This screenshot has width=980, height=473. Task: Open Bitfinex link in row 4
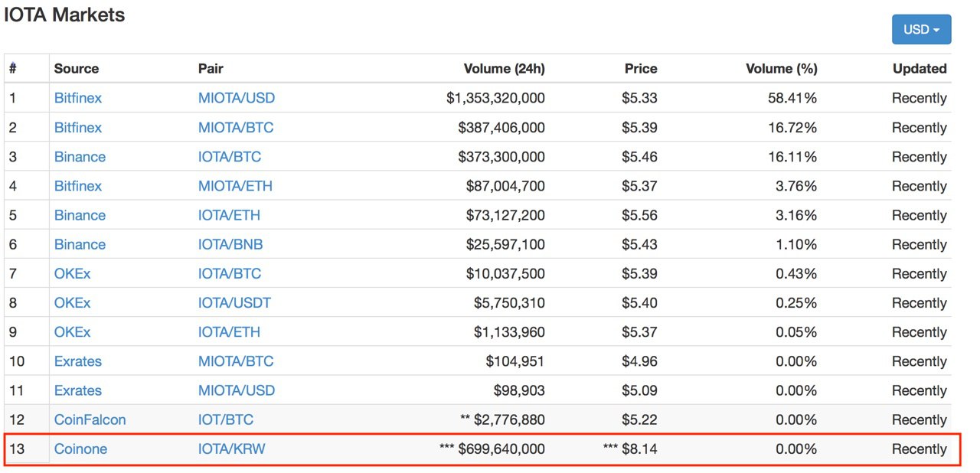point(78,185)
